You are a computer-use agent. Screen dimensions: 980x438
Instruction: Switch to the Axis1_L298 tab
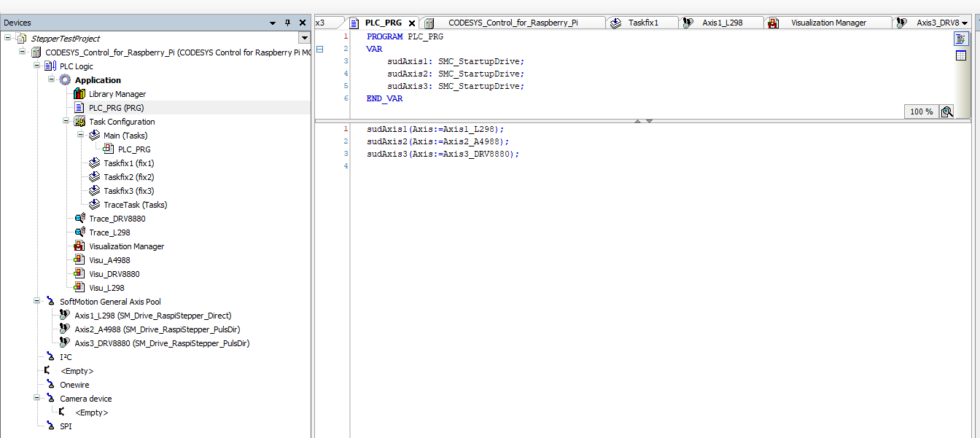point(722,23)
